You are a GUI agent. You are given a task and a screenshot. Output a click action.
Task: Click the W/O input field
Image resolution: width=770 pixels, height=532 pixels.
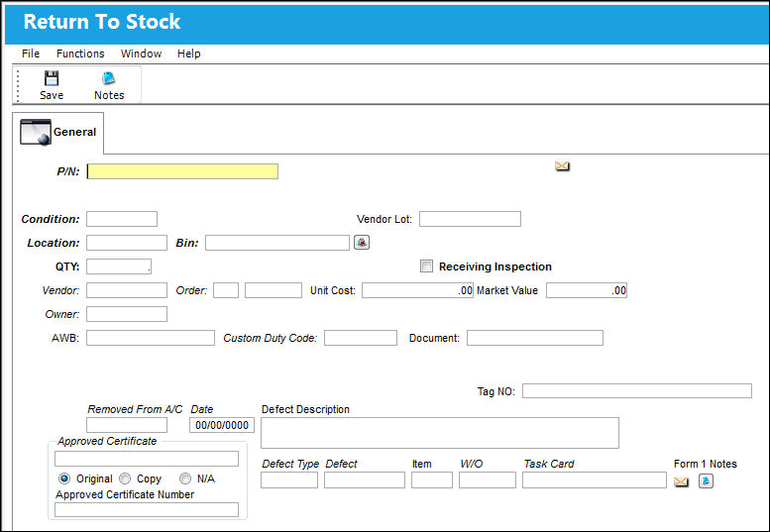488,479
